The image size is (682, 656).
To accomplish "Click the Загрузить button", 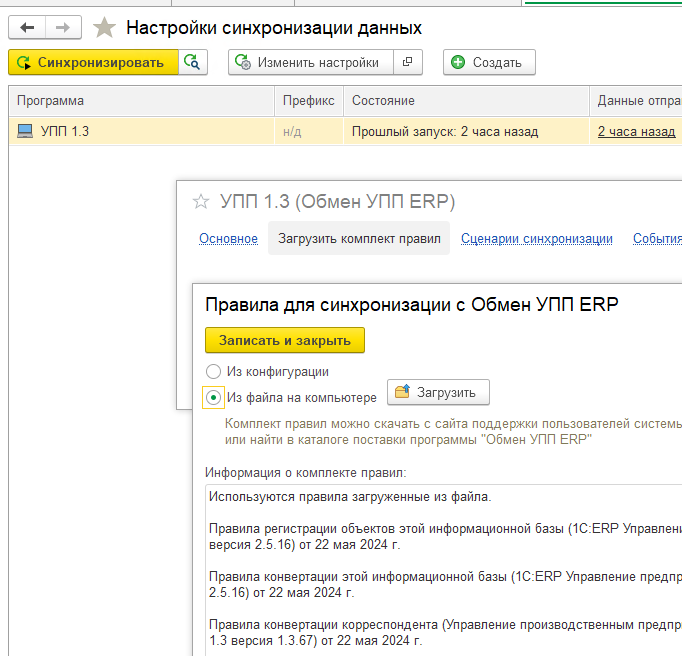I will (x=438, y=392).
